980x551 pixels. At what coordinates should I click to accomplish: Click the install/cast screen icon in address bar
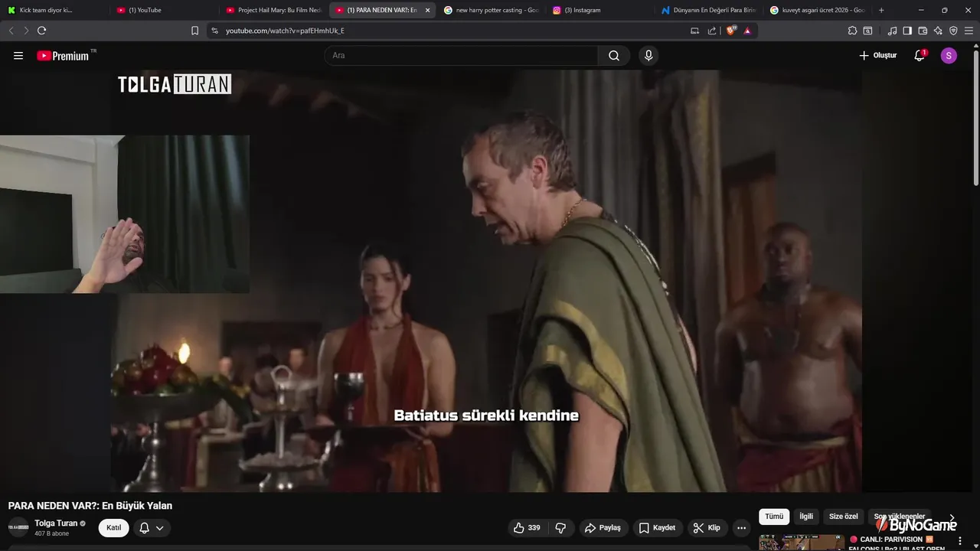tap(694, 31)
